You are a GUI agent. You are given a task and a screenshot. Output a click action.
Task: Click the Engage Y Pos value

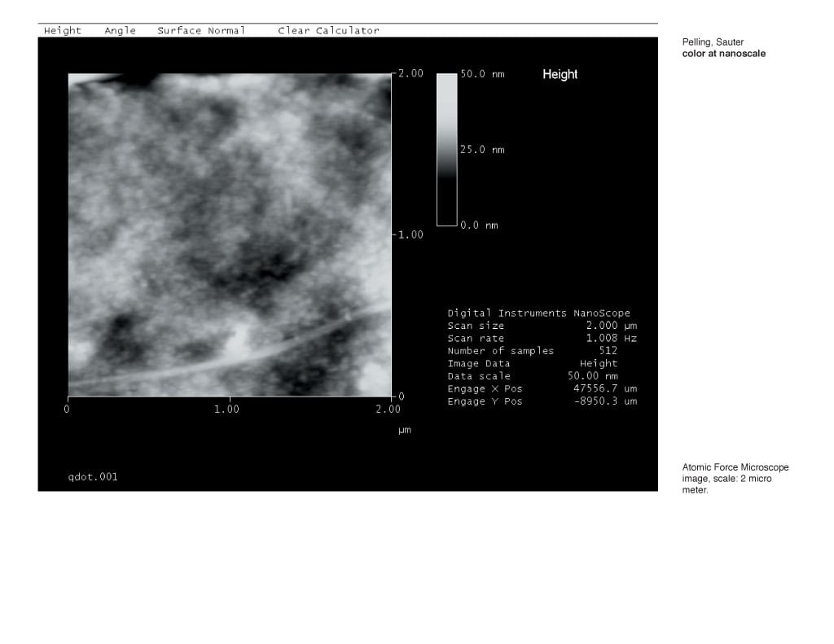pyautogui.click(x=605, y=401)
